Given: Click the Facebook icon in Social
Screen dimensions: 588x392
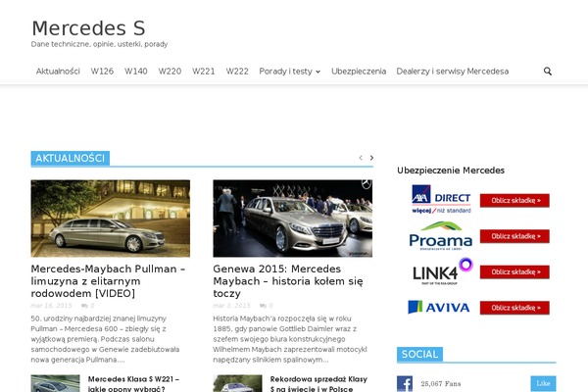Looking at the screenshot, I should tap(405, 384).
